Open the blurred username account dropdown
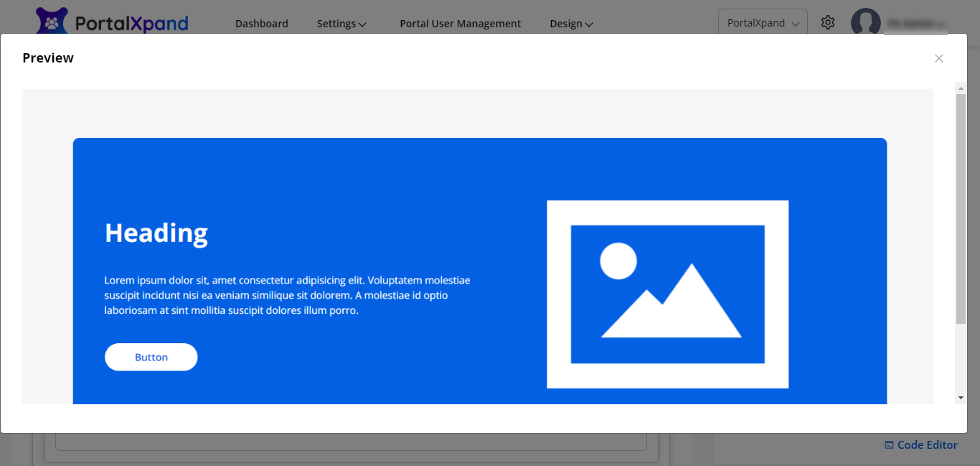Viewport: 980px width, 466px height. [x=915, y=24]
